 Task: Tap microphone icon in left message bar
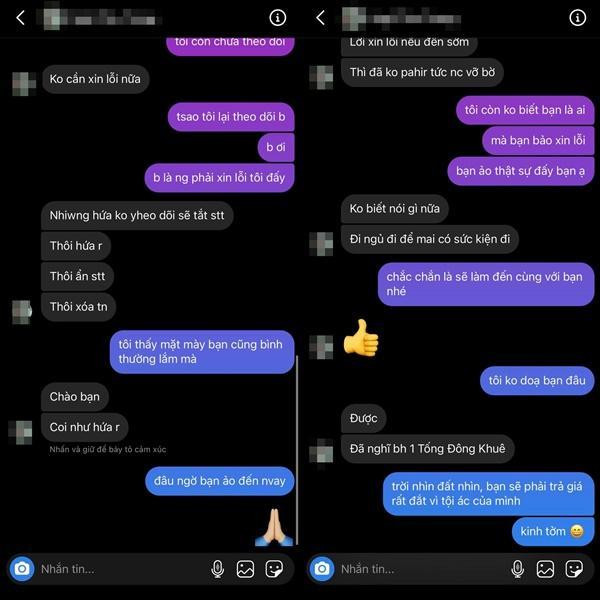217,569
